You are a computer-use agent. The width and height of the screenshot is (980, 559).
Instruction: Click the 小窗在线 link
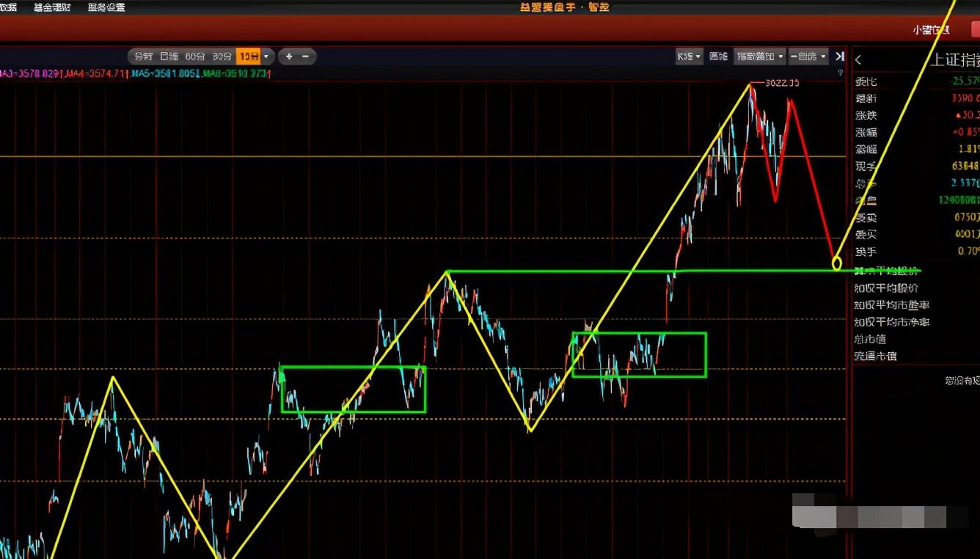[x=931, y=30]
